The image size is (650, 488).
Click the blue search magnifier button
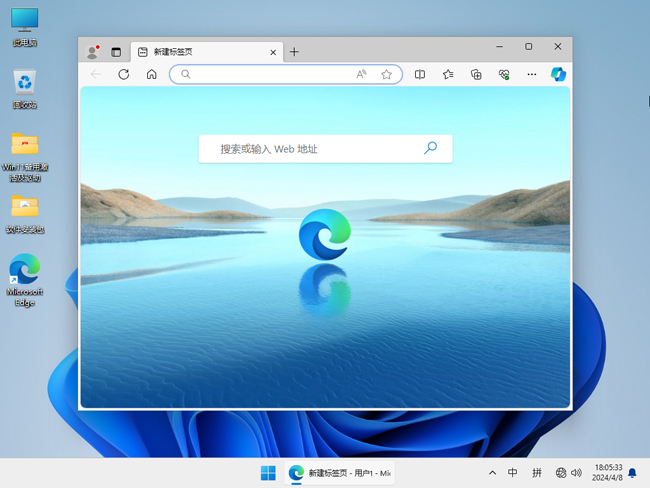click(x=430, y=148)
